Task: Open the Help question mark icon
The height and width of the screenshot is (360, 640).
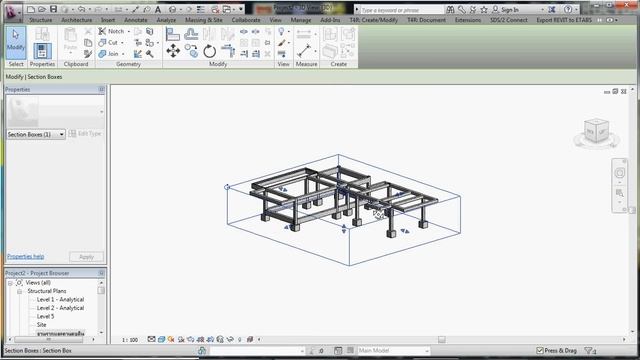Action: [x=568, y=9]
